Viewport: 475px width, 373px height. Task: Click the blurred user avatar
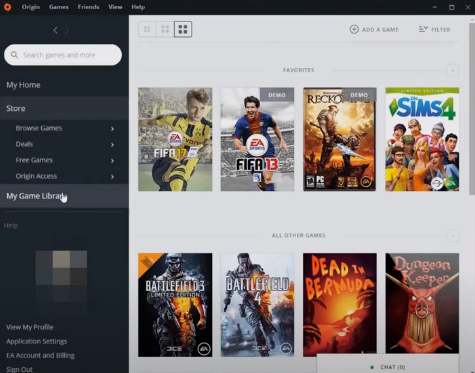[x=61, y=277]
